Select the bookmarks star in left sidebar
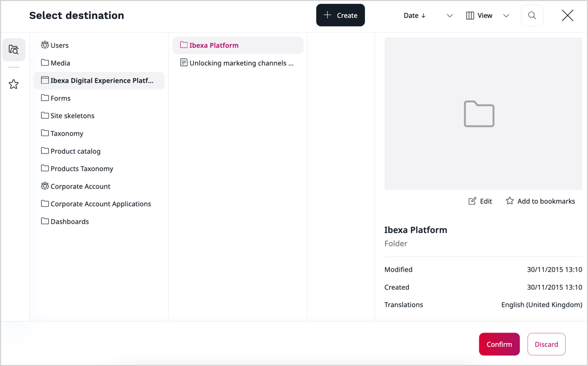 14,84
